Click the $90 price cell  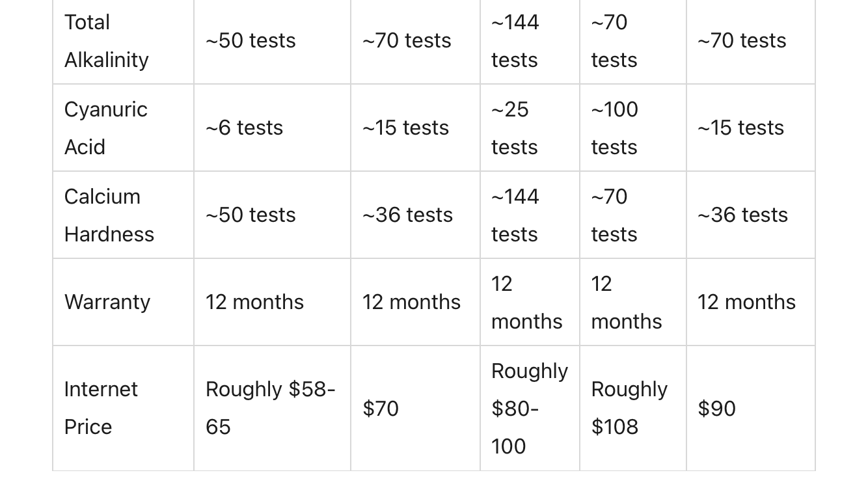751,408
